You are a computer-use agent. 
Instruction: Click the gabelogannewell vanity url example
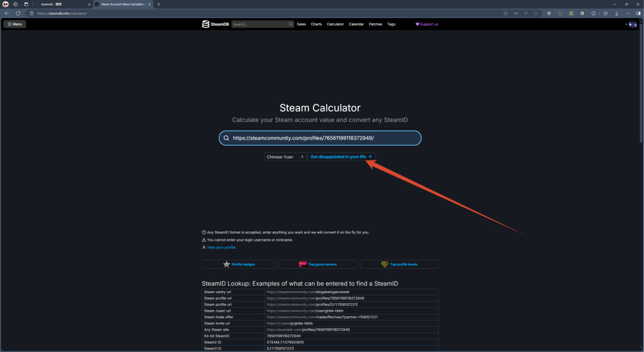coord(308,292)
